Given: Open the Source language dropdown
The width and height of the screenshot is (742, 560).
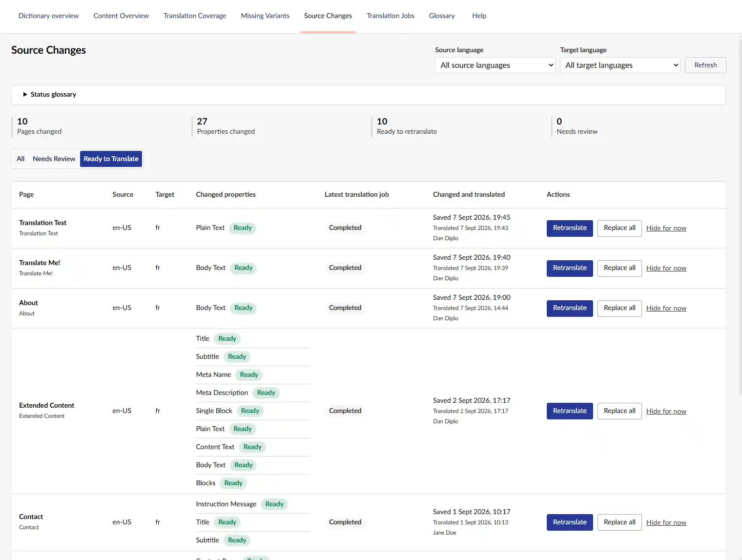Looking at the screenshot, I should click(495, 65).
